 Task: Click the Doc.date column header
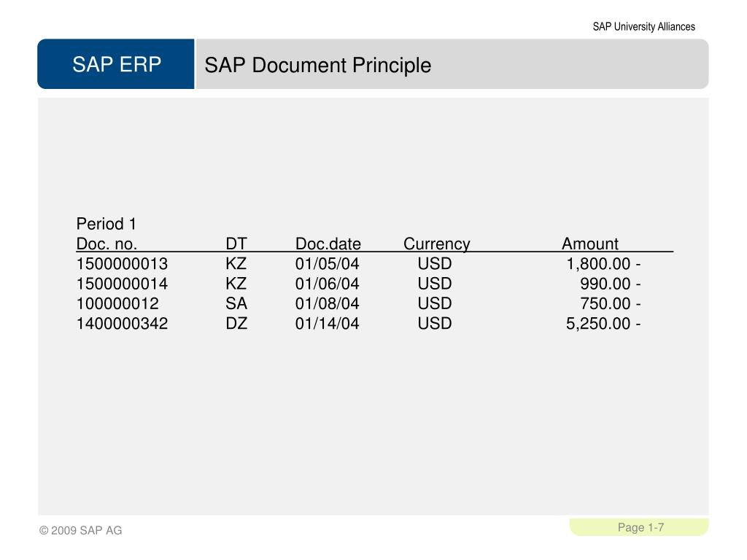click(x=328, y=244)
